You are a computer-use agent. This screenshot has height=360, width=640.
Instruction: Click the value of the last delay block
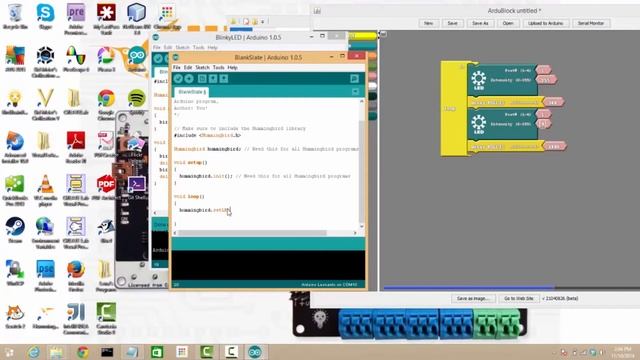(x=554, y=146)
